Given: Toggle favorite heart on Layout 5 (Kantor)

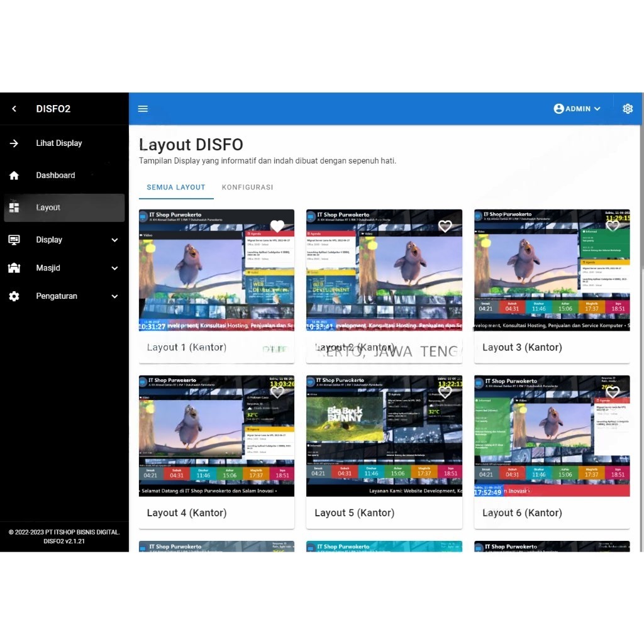Looking at the screenshot, I should [x=445, y=391].
